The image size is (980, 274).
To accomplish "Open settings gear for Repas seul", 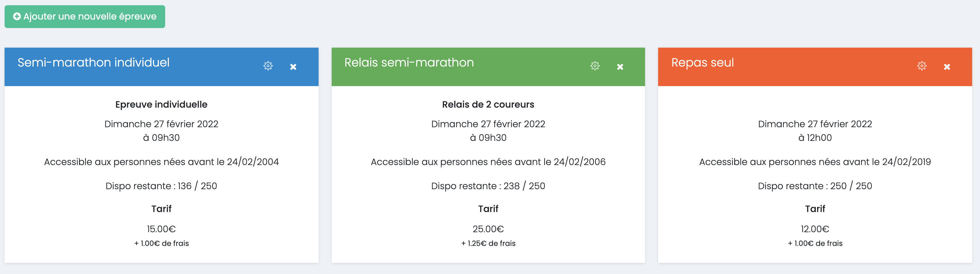I will (x=922, y=66).
